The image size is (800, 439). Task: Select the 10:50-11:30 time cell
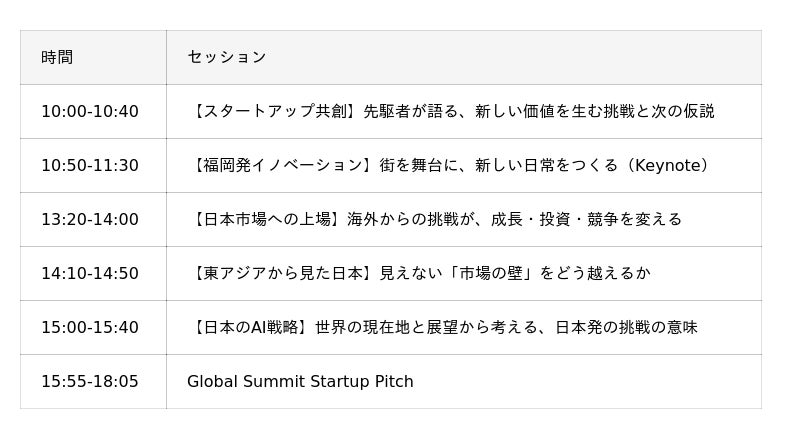(x=93, y=165)
